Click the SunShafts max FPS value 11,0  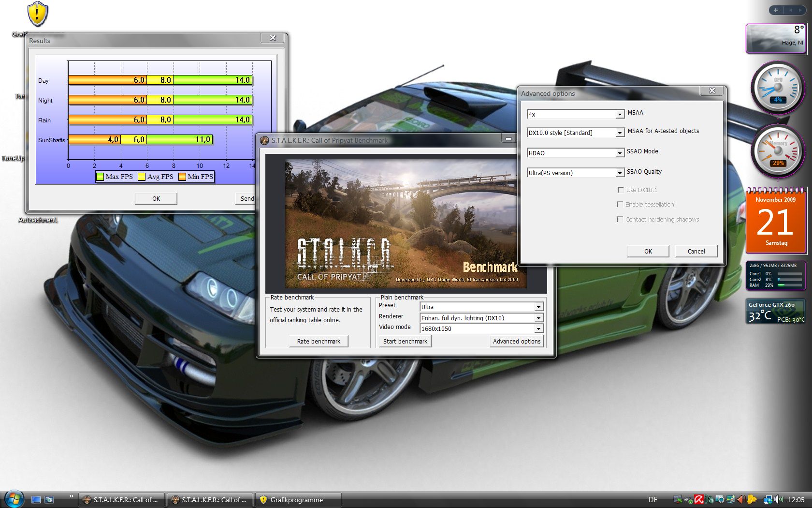click(x=203, y=140)
